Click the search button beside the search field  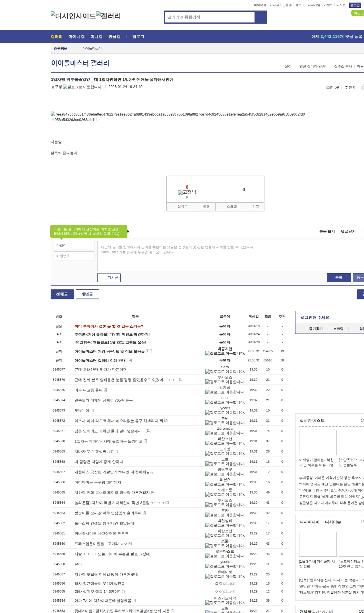[x=261, y=17]
